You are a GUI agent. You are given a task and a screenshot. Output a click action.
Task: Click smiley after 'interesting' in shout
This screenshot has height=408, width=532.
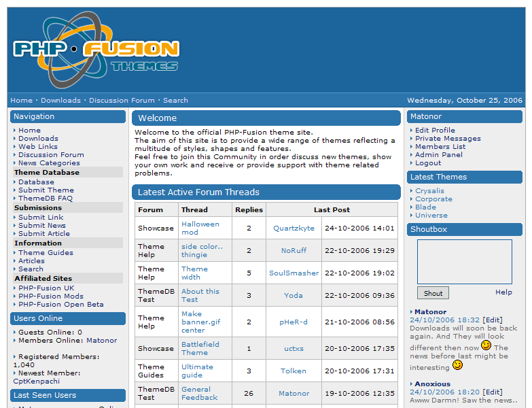[x=457, y=365]
